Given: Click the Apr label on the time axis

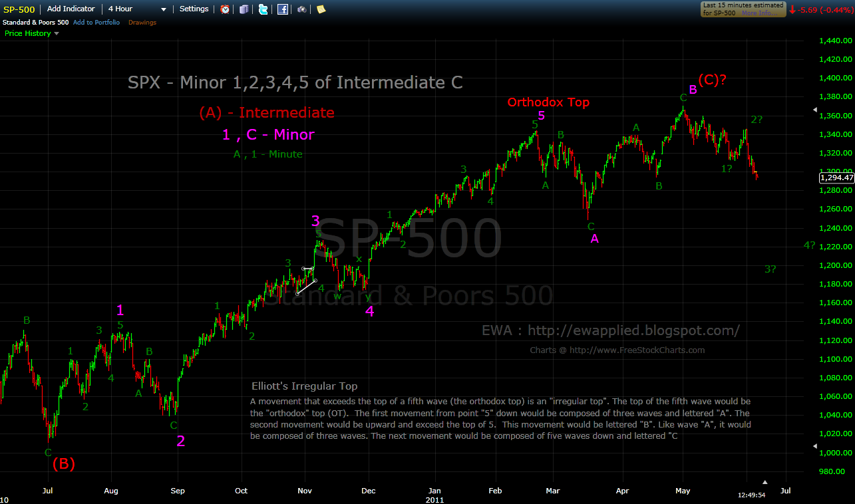Looking at the screenshot, I should click(x=623, y=491).
